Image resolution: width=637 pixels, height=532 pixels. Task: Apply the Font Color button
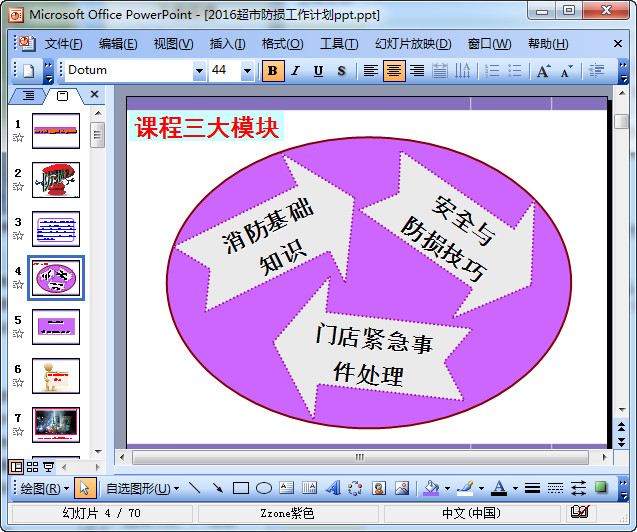[499, 488]
